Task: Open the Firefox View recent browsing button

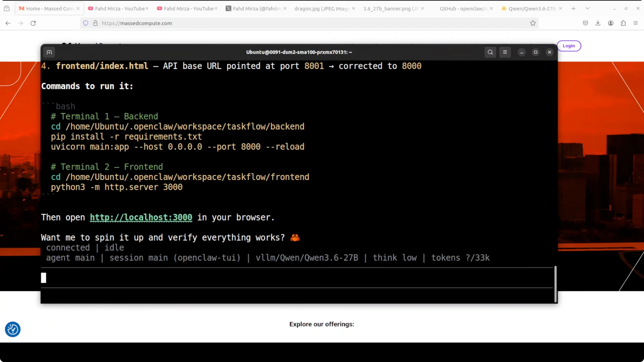Action: click(7, 9)
